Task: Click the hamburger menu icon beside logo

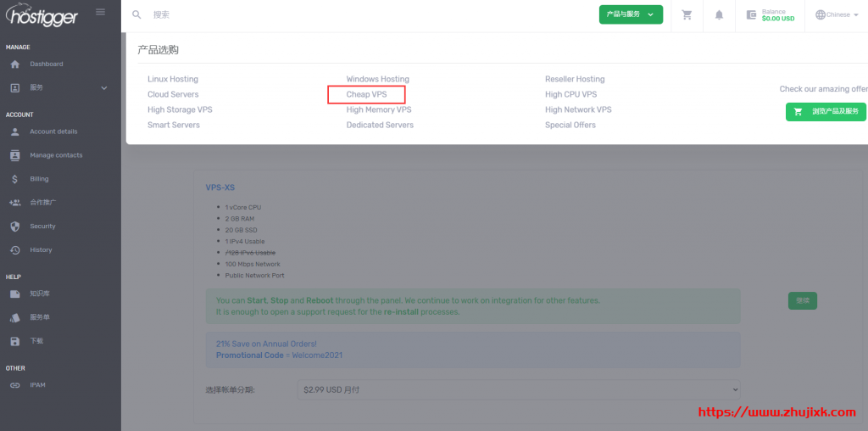Action: click(101, 12)
